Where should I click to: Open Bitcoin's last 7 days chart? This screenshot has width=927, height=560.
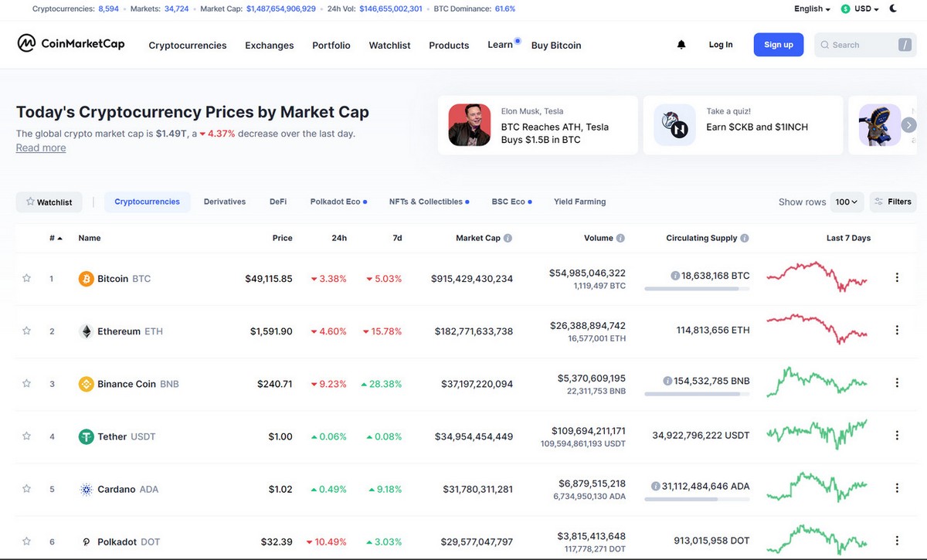click(x=817, y=277)
